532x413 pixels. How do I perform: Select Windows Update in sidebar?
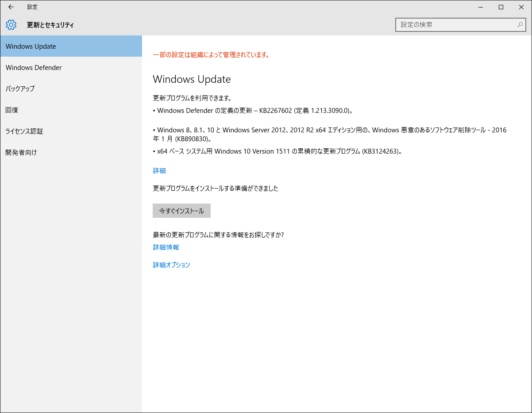71,46
